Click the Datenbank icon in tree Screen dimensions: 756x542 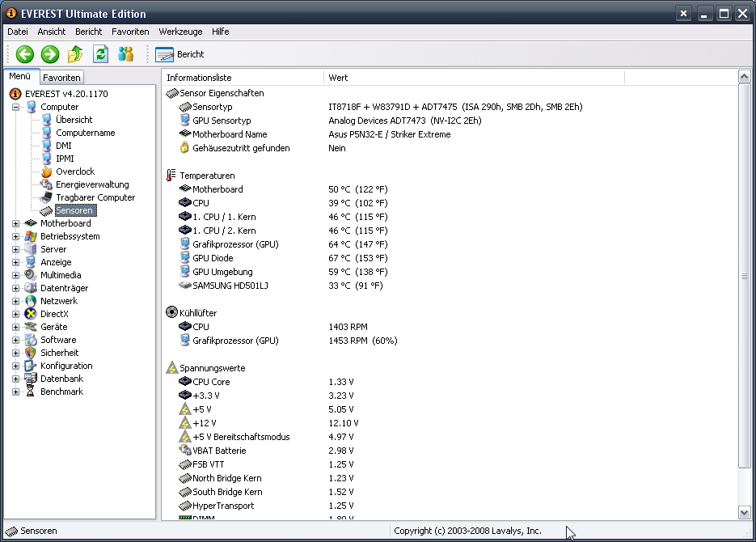point(31,379)
